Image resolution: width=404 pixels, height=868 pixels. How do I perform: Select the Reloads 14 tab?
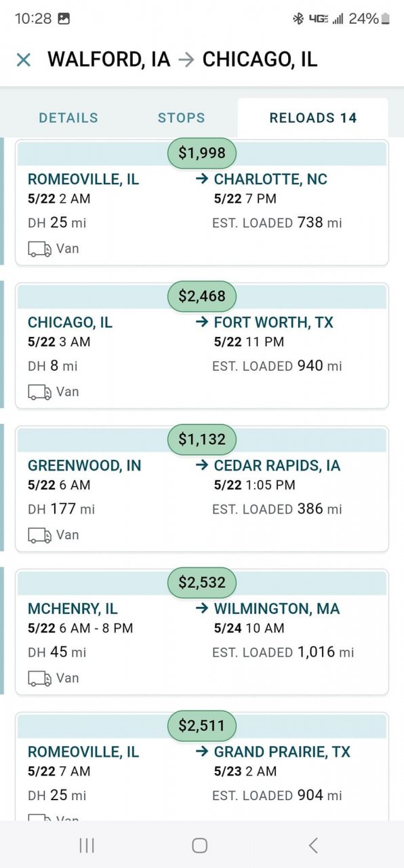313,118
